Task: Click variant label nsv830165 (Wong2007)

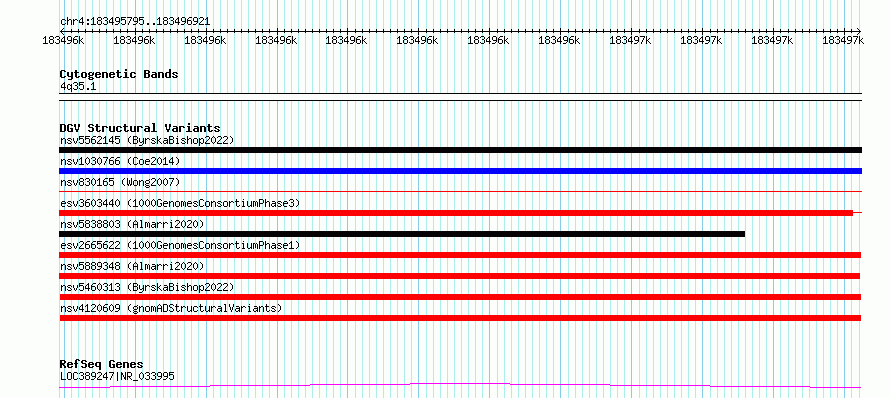Action: (120, 182)
